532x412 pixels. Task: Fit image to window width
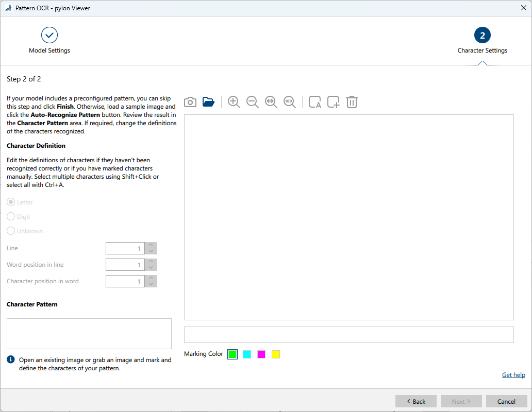point(271,102)
